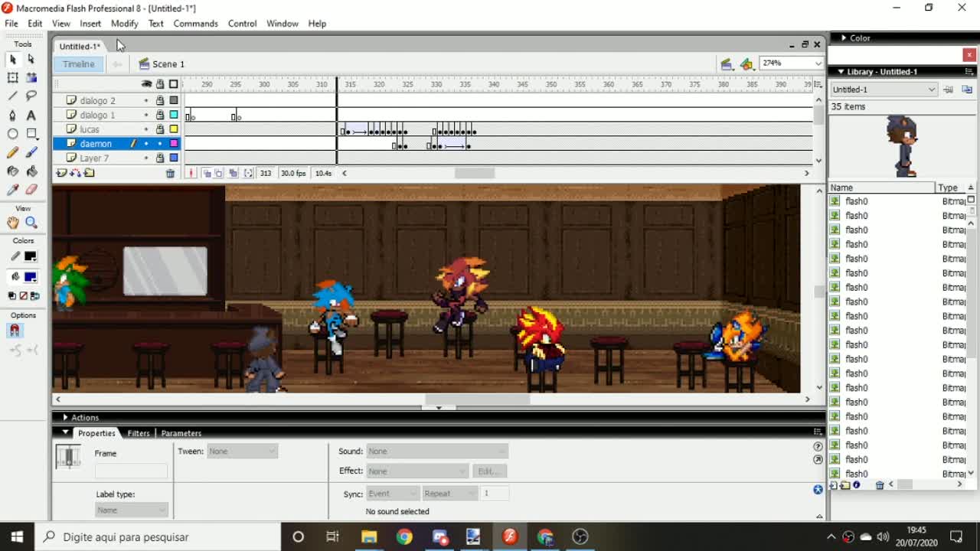
Task: Click the Delete Layer trash icon
Action: click(171, 174)
